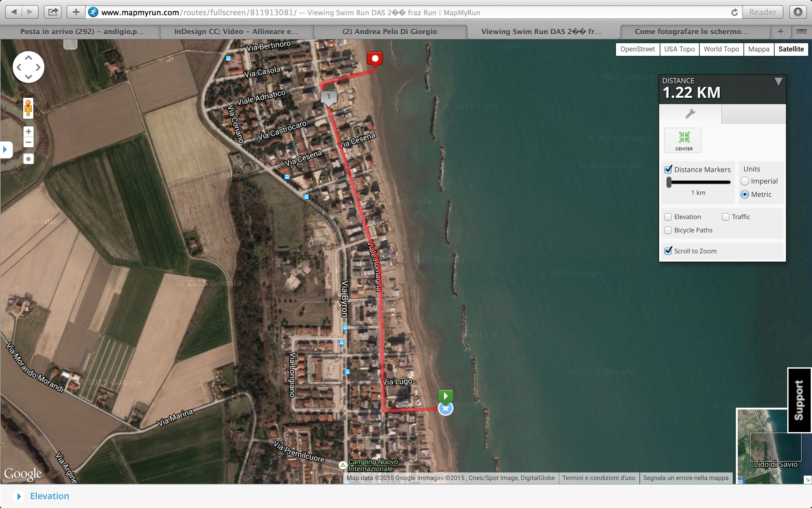Click the Google logo on map
This screenshot has width=812, height=508.
[23, 474]
